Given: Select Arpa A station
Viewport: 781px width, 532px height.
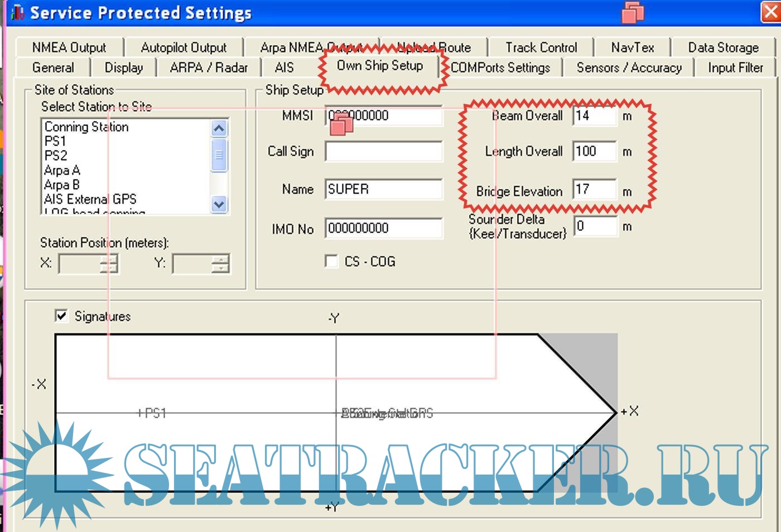Looking at the screenshot, I should tap(62, 170).
